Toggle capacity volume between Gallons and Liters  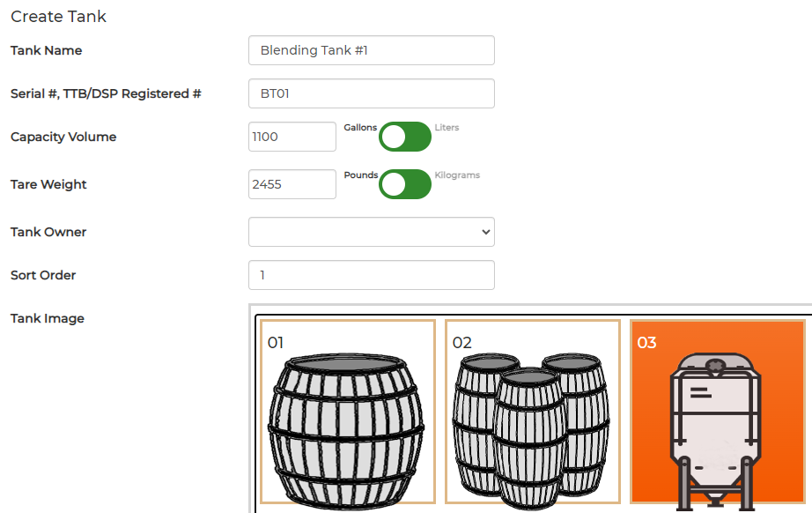tap(405, 137)
